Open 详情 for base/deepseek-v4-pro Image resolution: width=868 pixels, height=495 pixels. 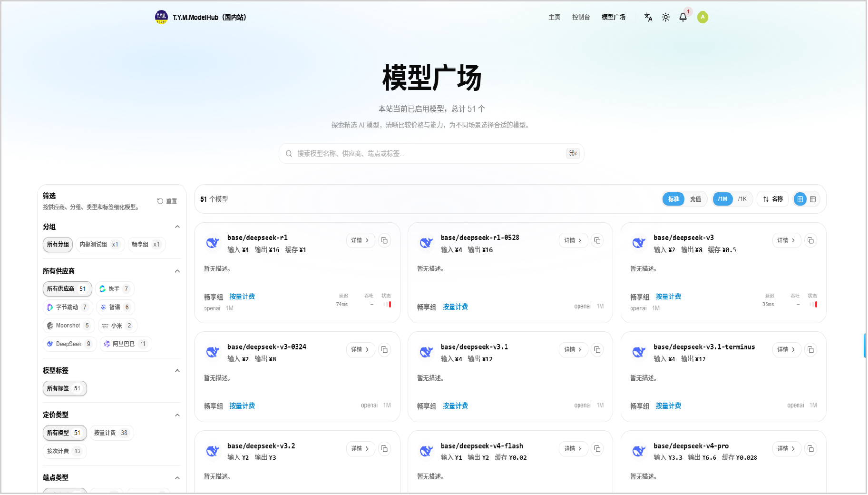[787, 449]
